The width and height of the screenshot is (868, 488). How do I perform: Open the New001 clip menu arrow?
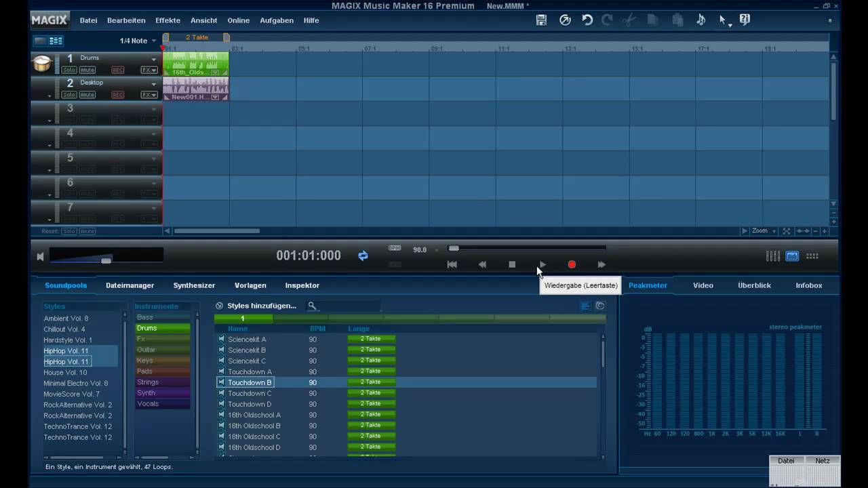(x=215, y=97)
